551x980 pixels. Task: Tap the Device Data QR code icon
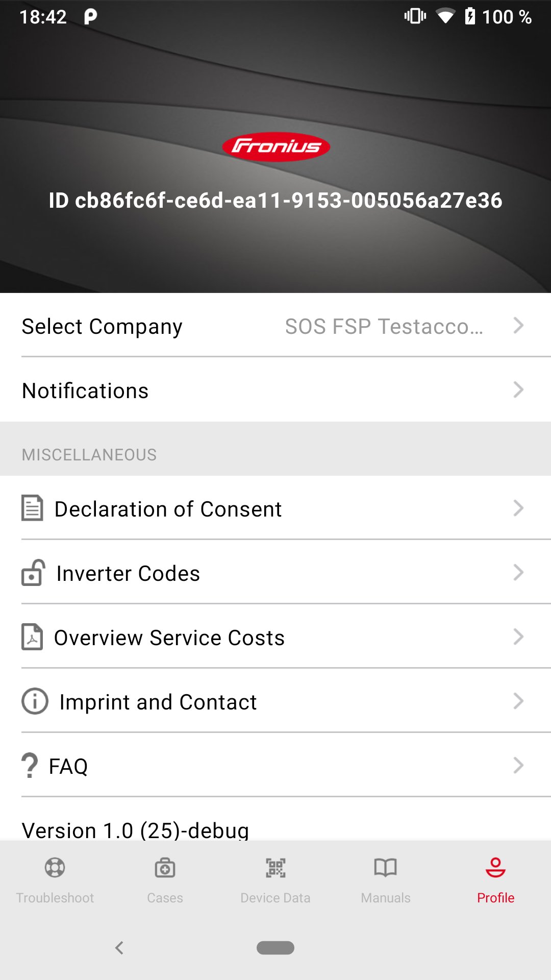pyautogui.click(x=275, y=868)
